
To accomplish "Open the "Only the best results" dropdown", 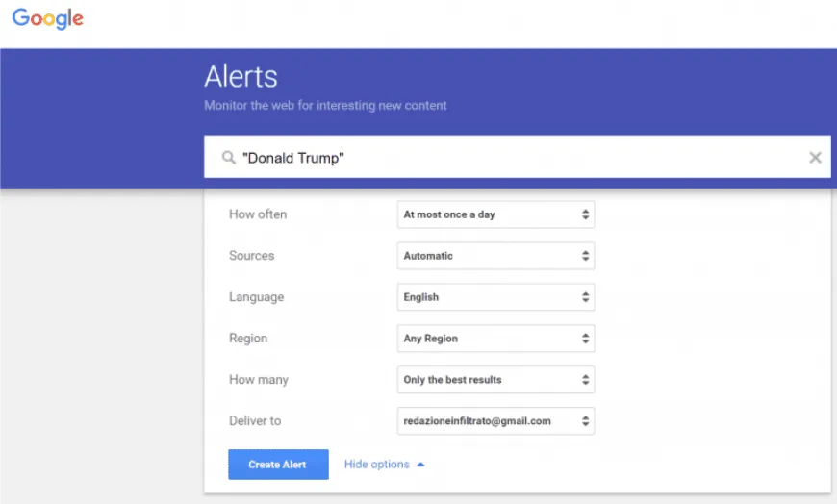I will click(495, 380).
